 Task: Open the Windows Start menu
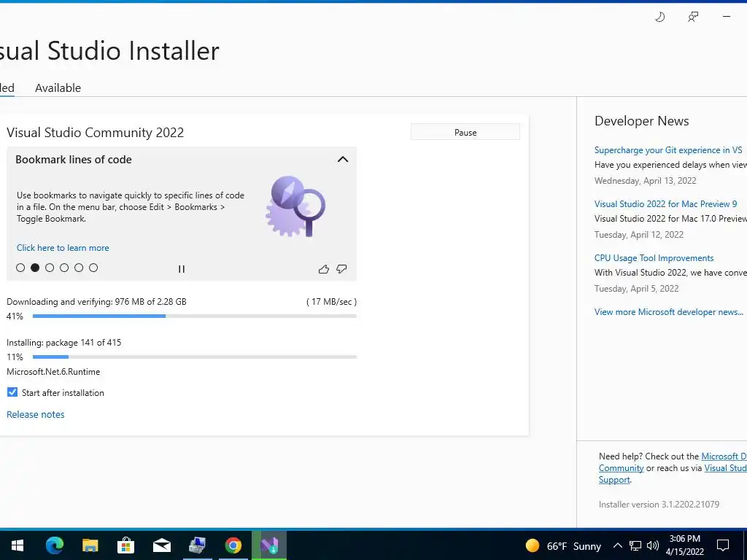[18, 545]
